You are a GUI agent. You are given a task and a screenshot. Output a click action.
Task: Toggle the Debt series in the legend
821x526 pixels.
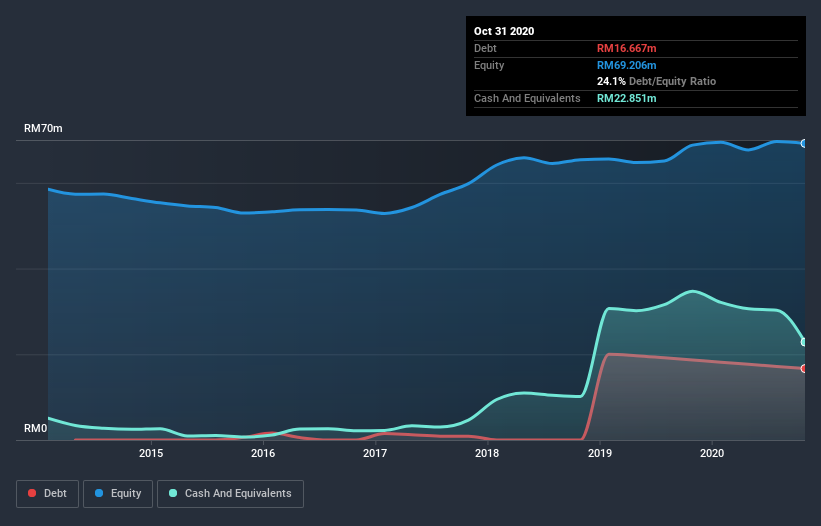[47, 494]
